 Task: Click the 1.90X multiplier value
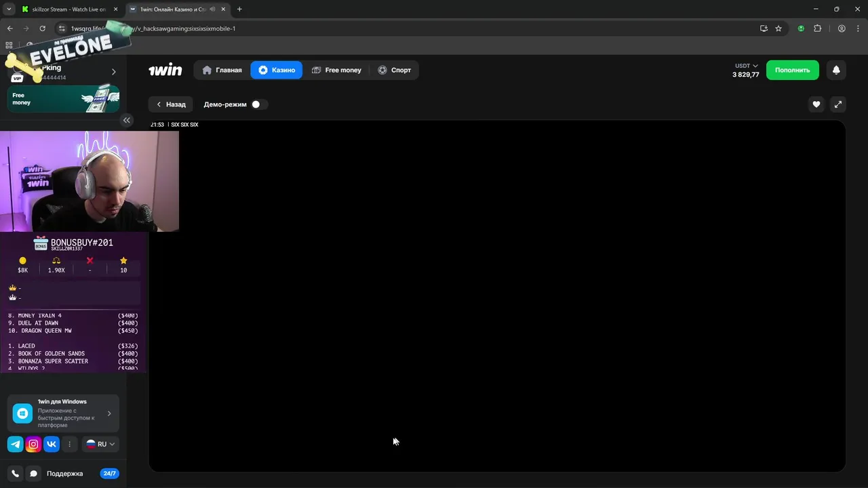(56, 270)
